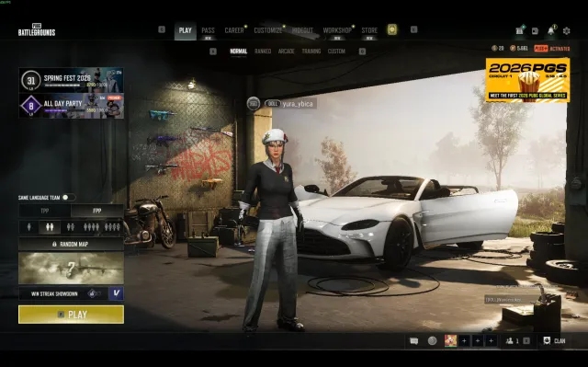Open the CAREER tab
588x367 pixels.
tap(234, 30)
